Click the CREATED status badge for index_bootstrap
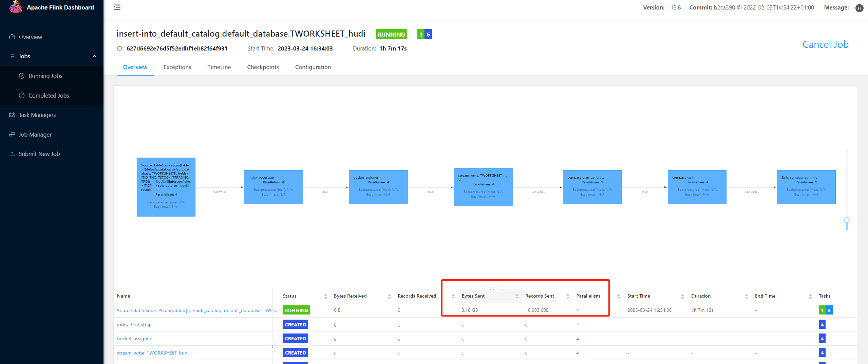Viewport: 868px width, 364px height. coord(296,324)
